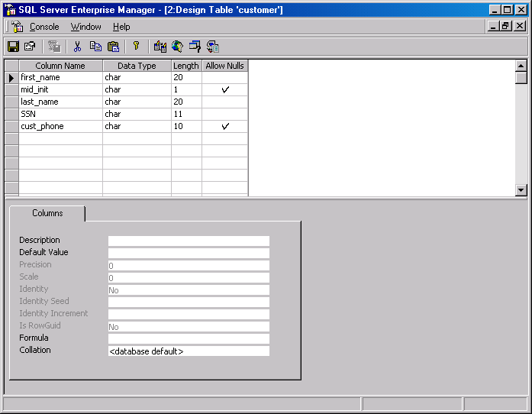The height and width of the screenshot is (414, 532).
Task: Click the length value 20 for first_name
Action: [x=186, y=77]
